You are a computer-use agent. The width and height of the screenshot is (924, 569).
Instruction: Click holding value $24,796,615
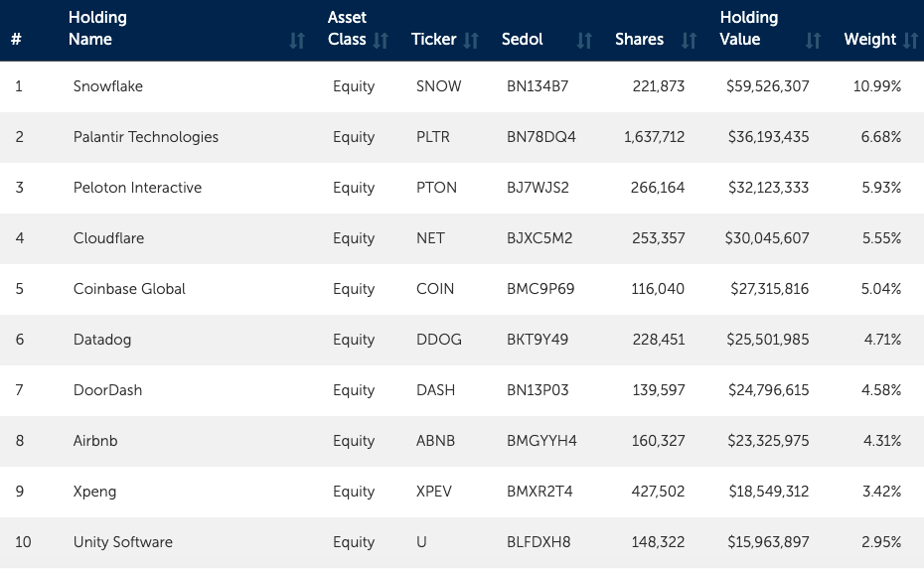pos(768,390)
